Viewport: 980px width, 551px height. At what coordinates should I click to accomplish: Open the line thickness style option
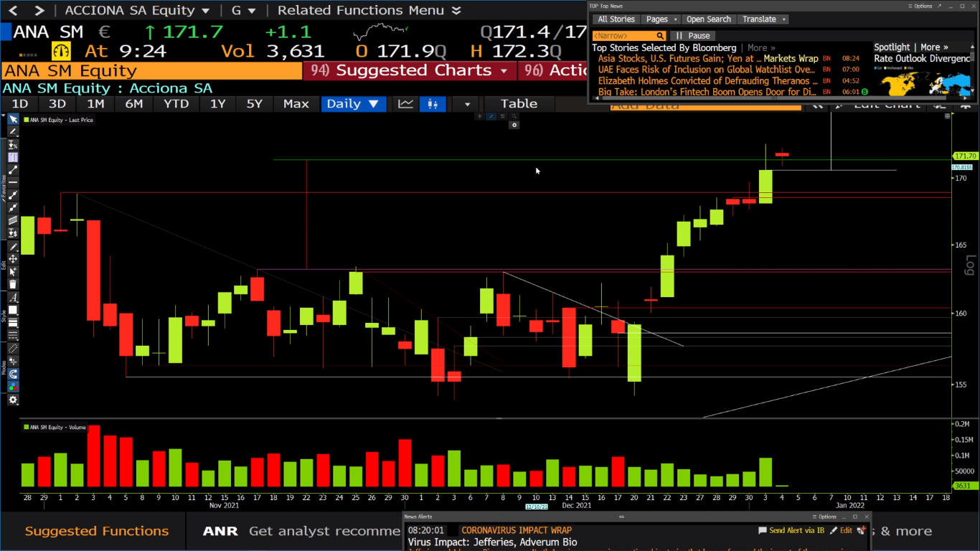point(13,324)
